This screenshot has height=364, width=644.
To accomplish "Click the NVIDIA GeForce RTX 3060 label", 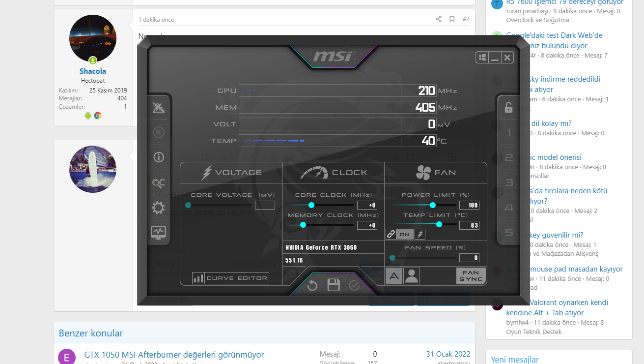I will point(321,247).
